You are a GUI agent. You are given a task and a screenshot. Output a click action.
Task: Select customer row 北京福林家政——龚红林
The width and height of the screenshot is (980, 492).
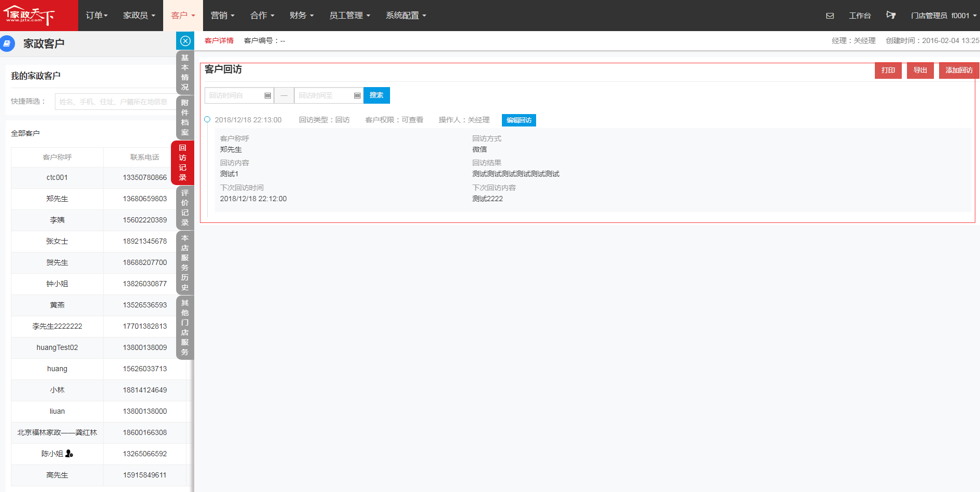tap(98, 432)
